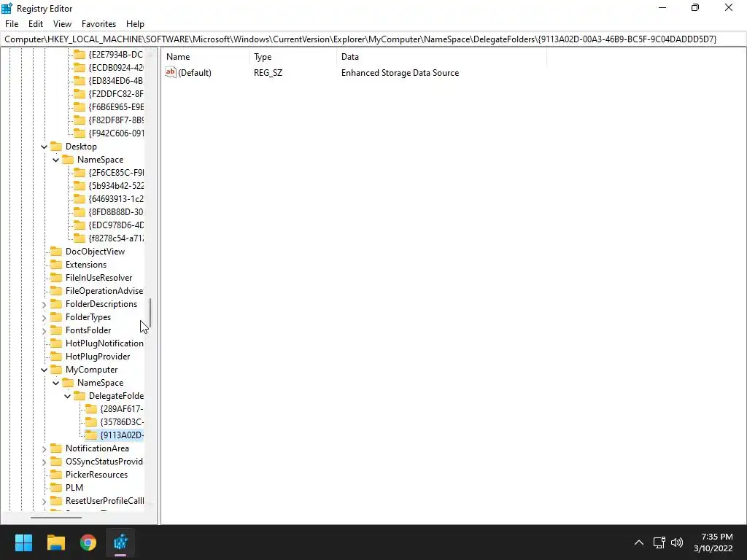Select the {ED834ED6-4B key folder icon

80,80
